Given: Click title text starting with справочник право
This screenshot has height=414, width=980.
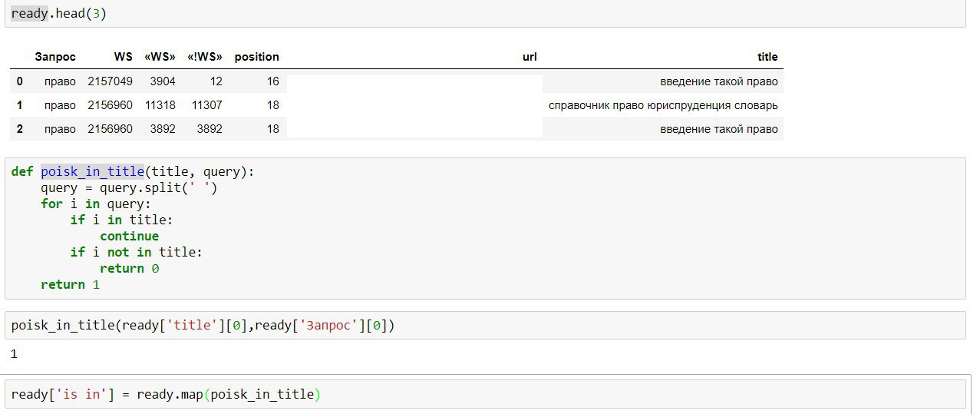Looking at the screenshot, I should click(x=663, y=105).
